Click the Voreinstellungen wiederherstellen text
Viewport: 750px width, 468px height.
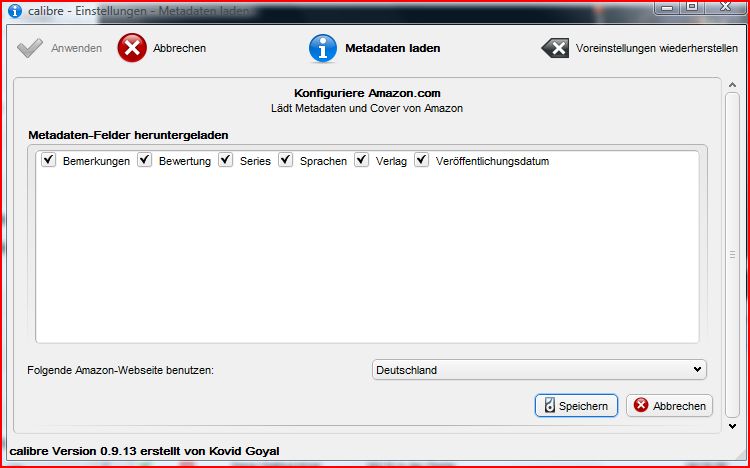657,48
